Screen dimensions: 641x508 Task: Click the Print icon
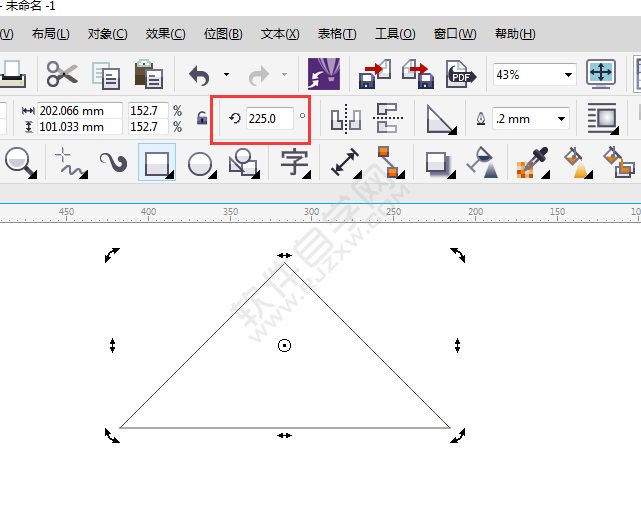13,74
